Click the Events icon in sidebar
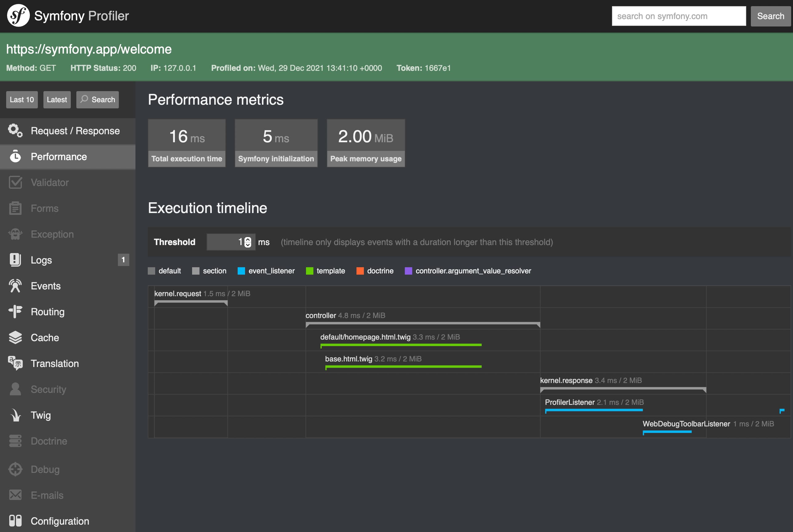Image resolution: width=793 pixels, height=532 pixels. (16, 286)
